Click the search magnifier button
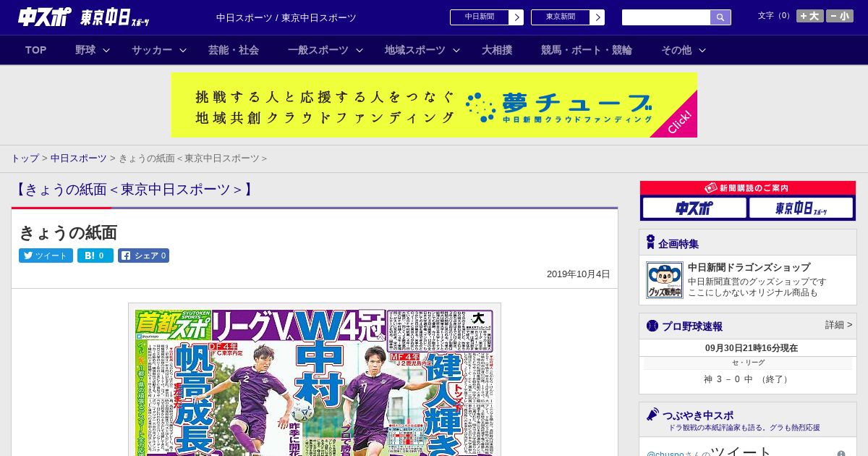 720,17
